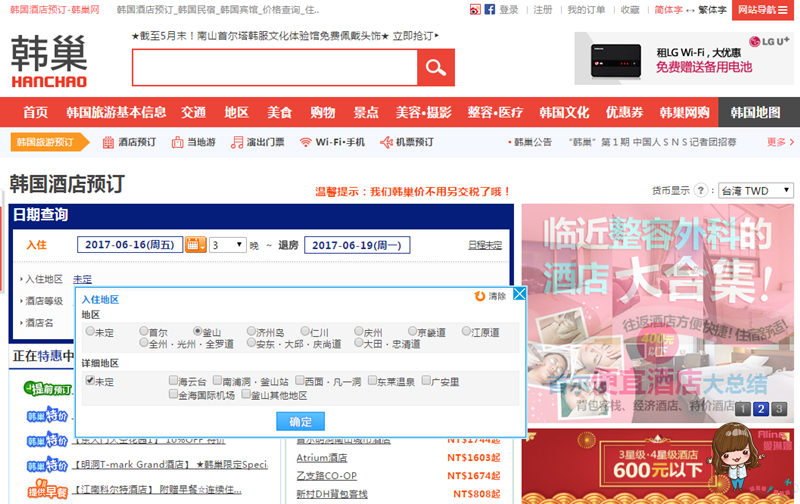
Task: Open the 美食 navigation menu item
Action: tap(280, 112)
